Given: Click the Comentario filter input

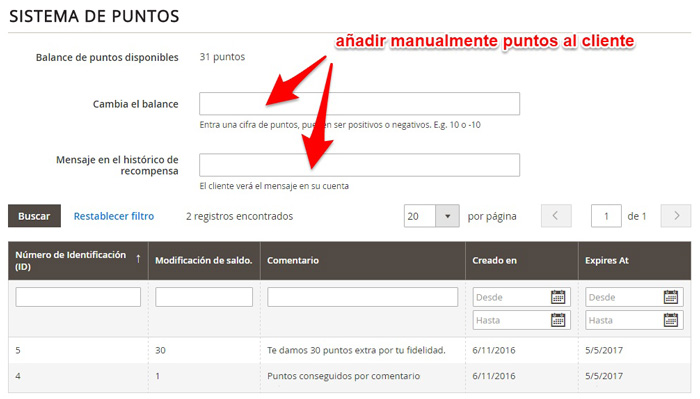Looking at the screenshot, I should pos(362,297).
